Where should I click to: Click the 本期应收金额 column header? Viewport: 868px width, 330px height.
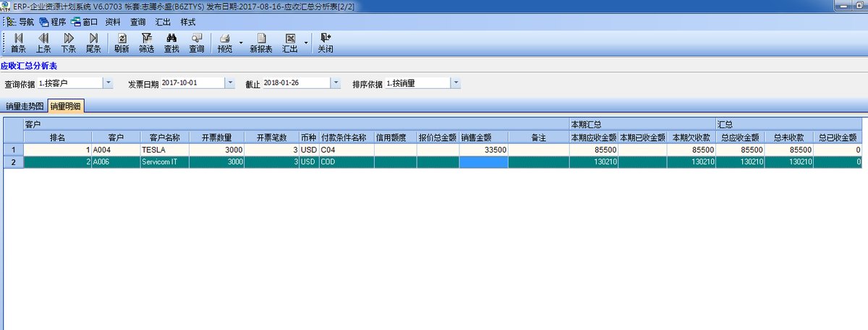(593, 137)
